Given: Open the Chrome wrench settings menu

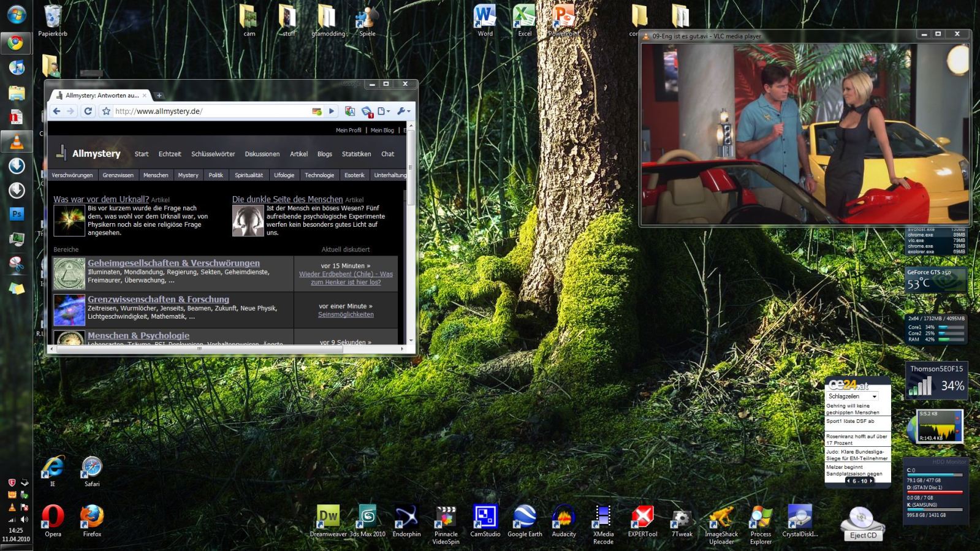Looking at the screenshot, I should coord(403,111).
